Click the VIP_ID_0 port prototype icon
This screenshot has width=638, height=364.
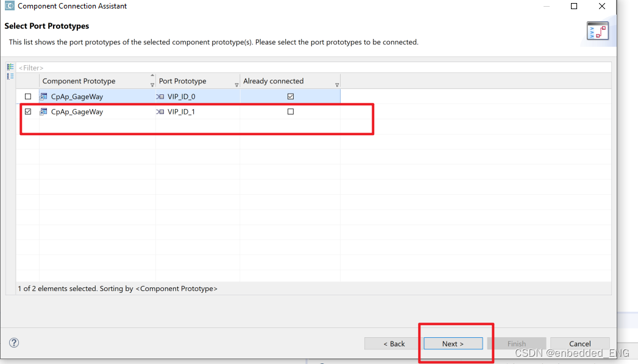click(159, 96)
